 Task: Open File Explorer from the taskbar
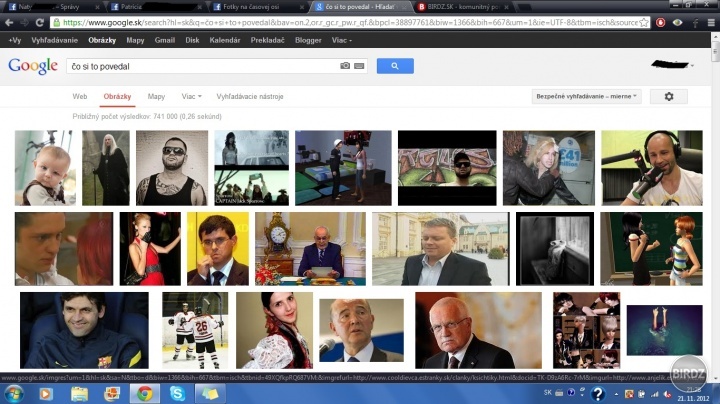click(x=79, y=394)
